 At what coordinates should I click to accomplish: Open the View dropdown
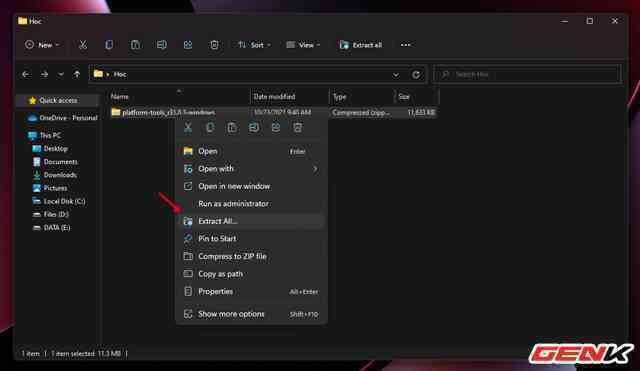click(303, 45)
